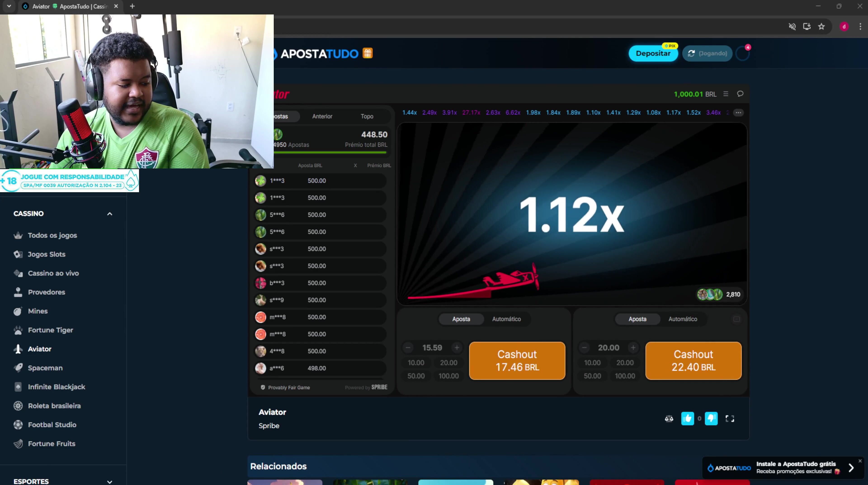Click the Infinite Blackjack card icon
Viewport: 868px width, 485px height.
[x=18, y=387]
